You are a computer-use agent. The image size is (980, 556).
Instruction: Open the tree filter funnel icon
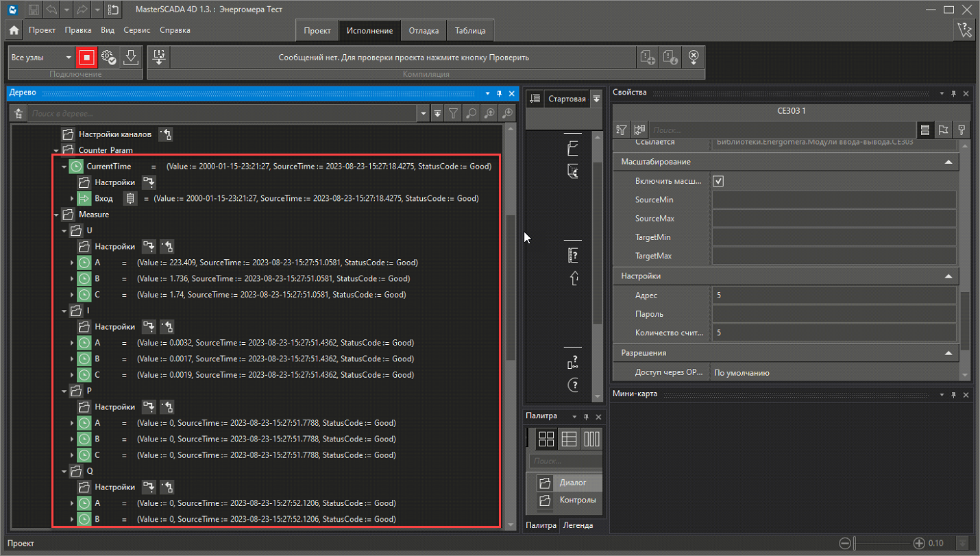click(x=453, y=113)
